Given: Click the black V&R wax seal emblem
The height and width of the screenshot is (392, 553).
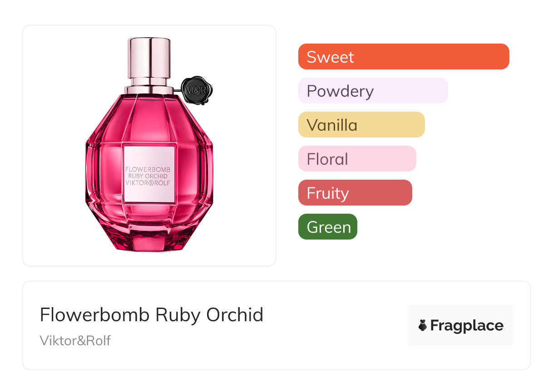Looking at the screenshot, I should pyautogui.click(x=197, y=90).
